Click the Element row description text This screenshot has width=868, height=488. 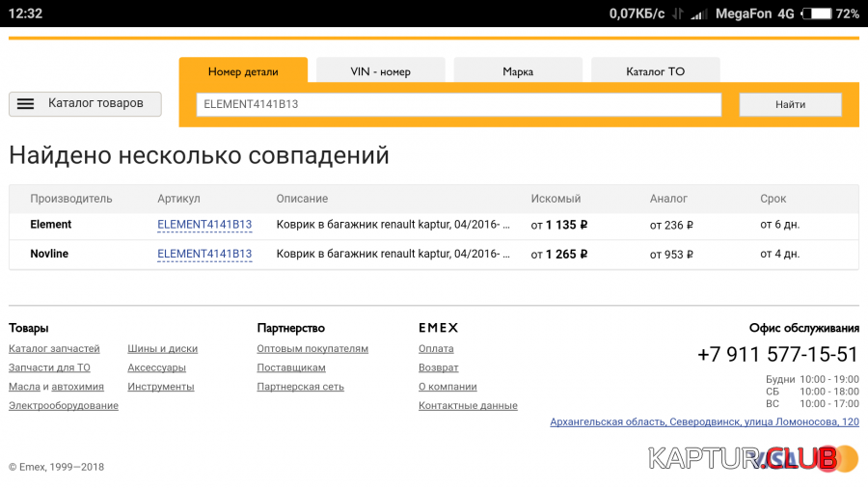[x=393, y=225]
